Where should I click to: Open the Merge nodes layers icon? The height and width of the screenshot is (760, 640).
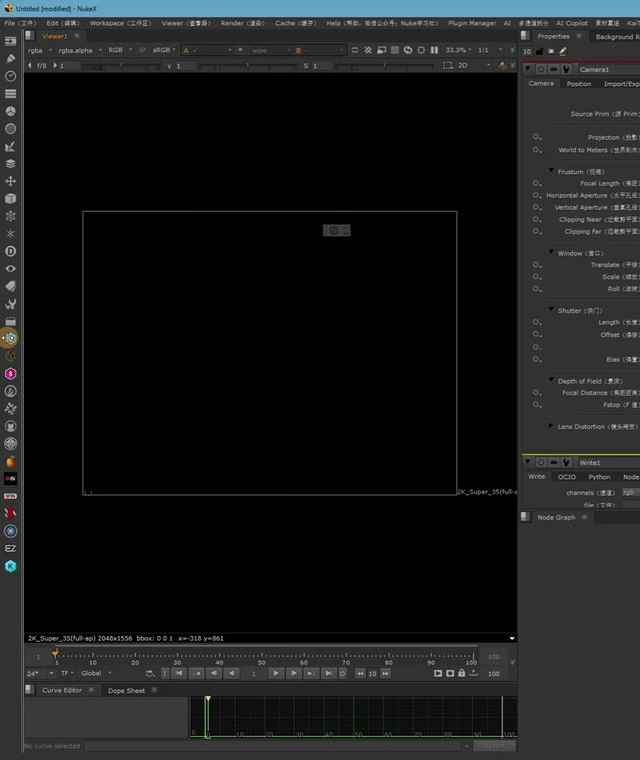point(10,164)
